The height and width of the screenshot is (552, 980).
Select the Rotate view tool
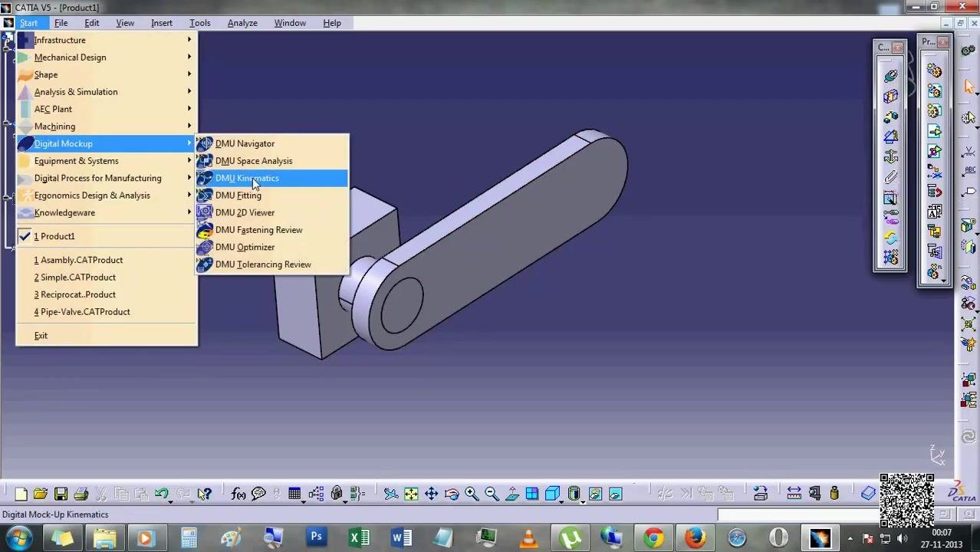click(452, 494)
